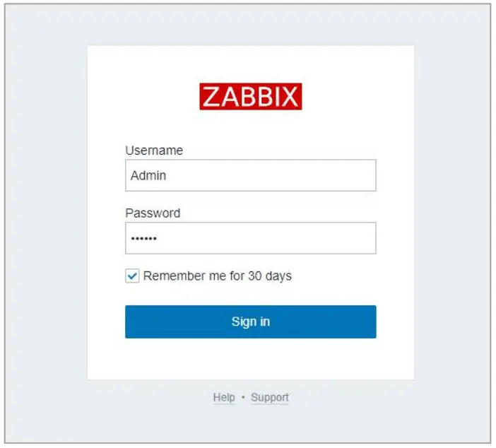The width and height of the screenshot is (496, 448).
Task: Click the "Admin" text inside the Username field
Action: [x=148, y=175]
